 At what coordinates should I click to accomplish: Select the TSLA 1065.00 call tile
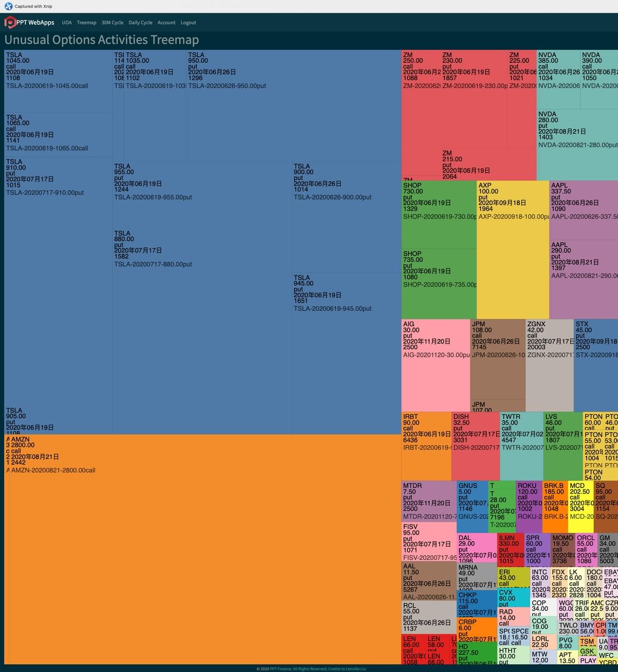58,135
